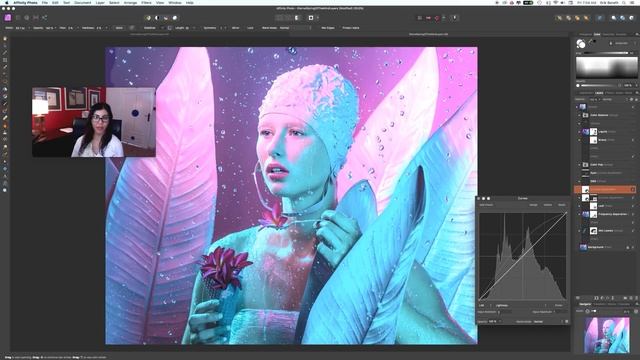This screenshot has width=640, height=360.
Task: Click the zoom-out icon in Navigator panel
Action: (588, 311)
